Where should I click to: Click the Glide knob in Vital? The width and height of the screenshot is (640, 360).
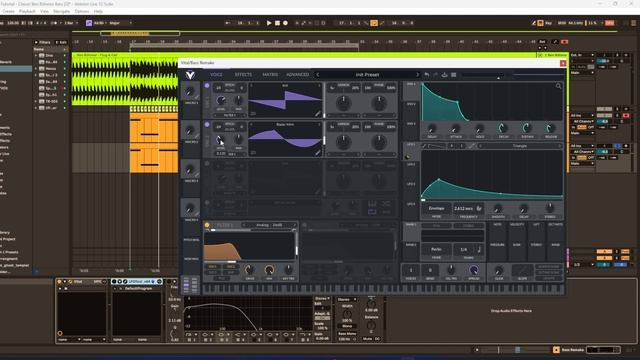pos(498,271)
